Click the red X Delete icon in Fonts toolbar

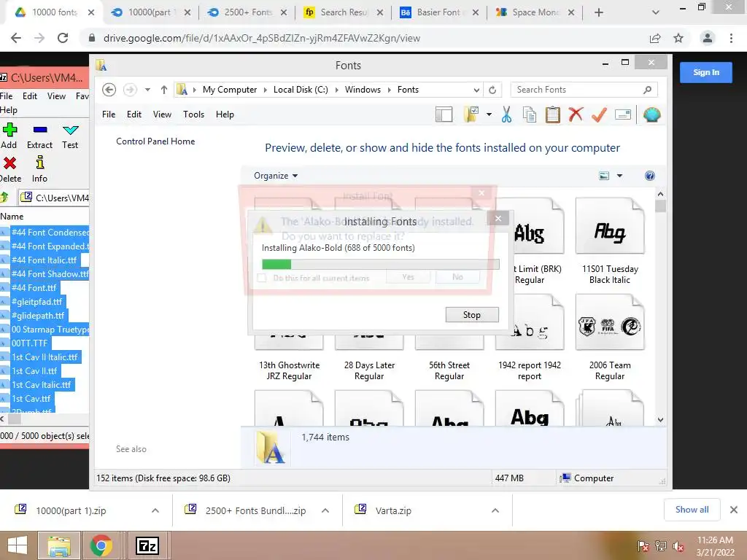pos(576,114)
